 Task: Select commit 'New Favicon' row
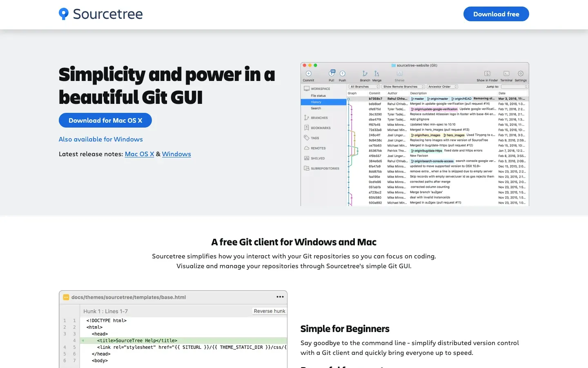(438, 156)
